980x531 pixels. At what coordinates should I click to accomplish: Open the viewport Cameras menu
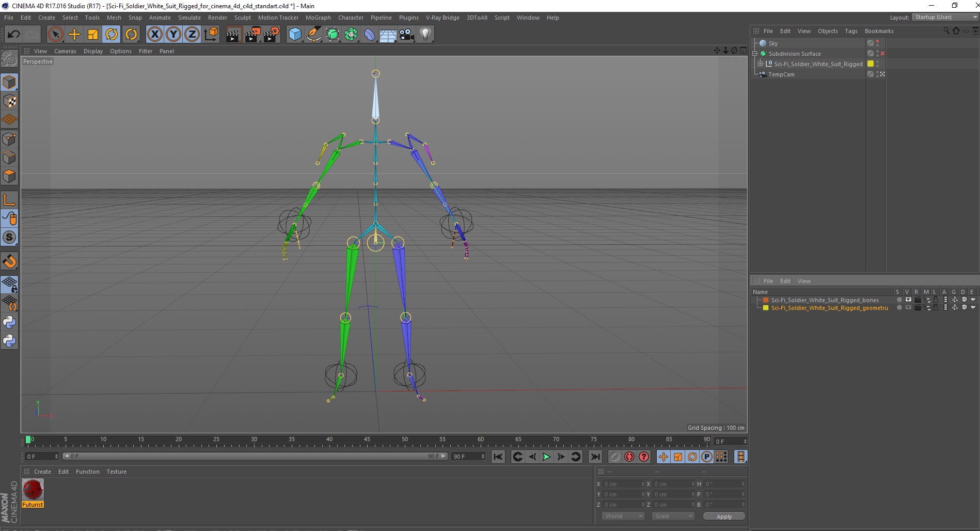65,51
